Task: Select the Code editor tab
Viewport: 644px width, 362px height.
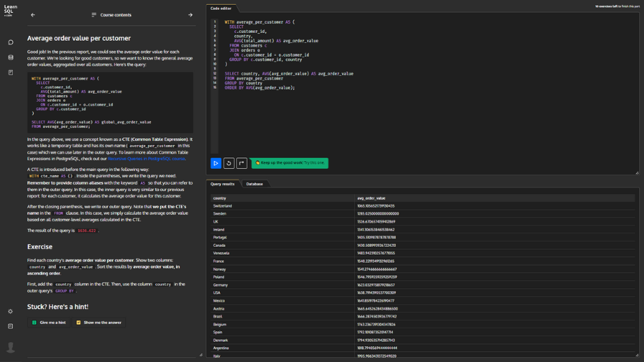Action: [x=221, y=8]
